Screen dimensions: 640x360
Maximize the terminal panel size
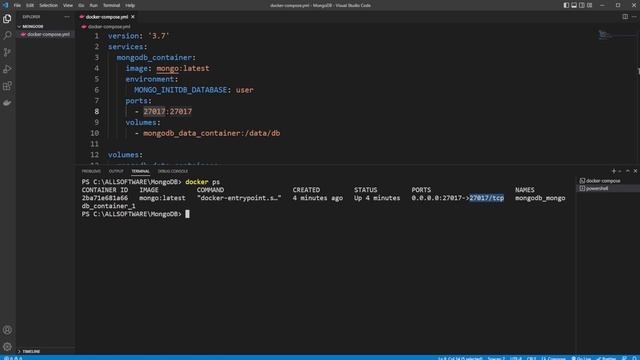tap(628, 171)
